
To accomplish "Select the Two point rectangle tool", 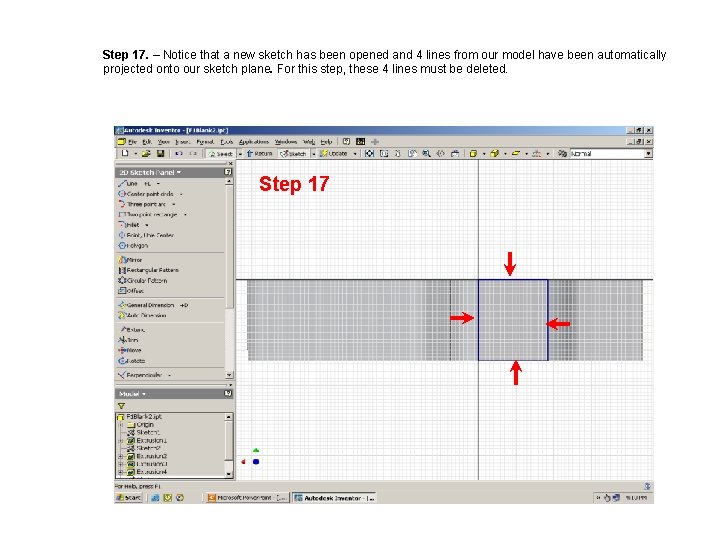I will click(148, 214).
